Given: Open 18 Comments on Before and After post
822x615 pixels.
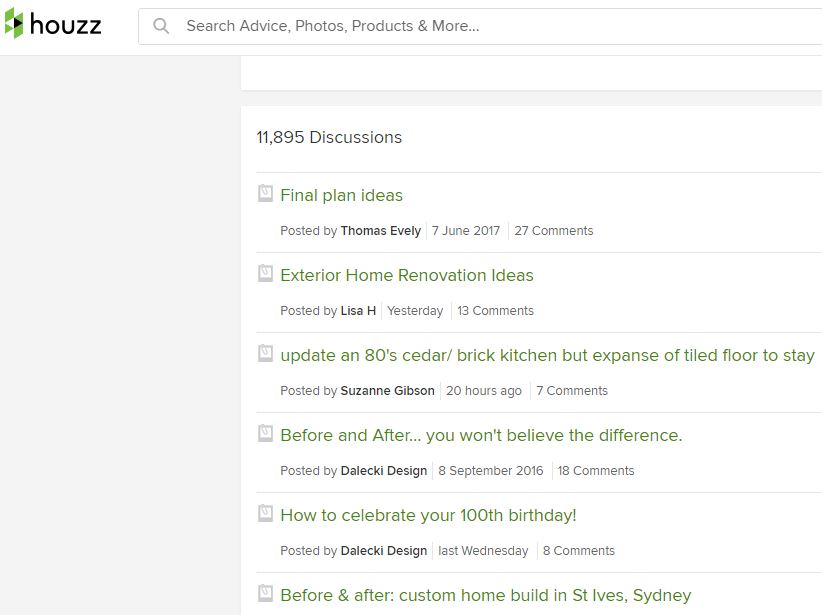Looking at the screenshot, I should coord(595,471).
